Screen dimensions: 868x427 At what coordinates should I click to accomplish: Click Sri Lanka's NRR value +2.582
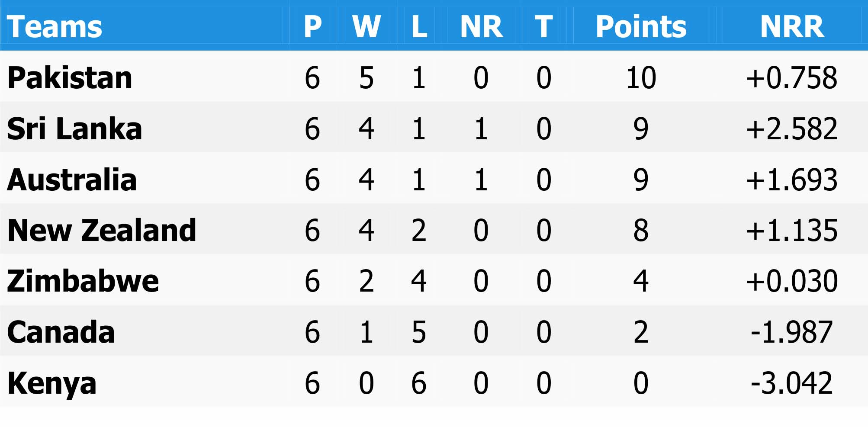(792, 129)
